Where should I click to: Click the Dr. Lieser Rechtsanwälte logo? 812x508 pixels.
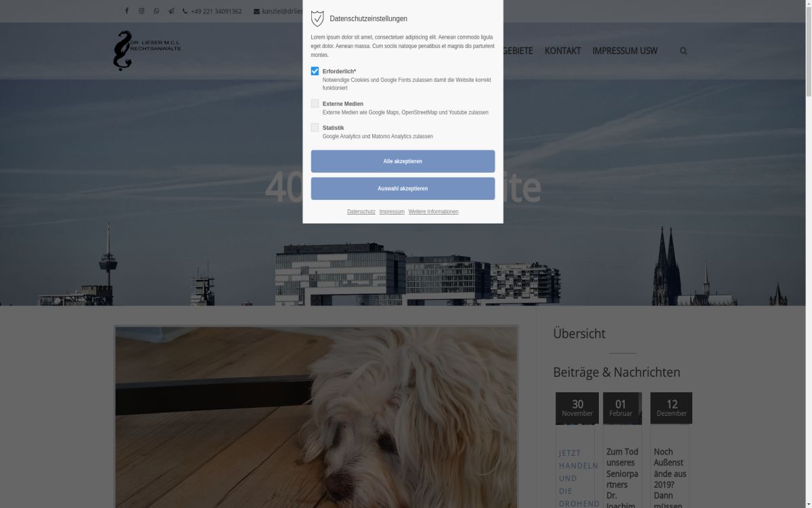pos(146,51)
